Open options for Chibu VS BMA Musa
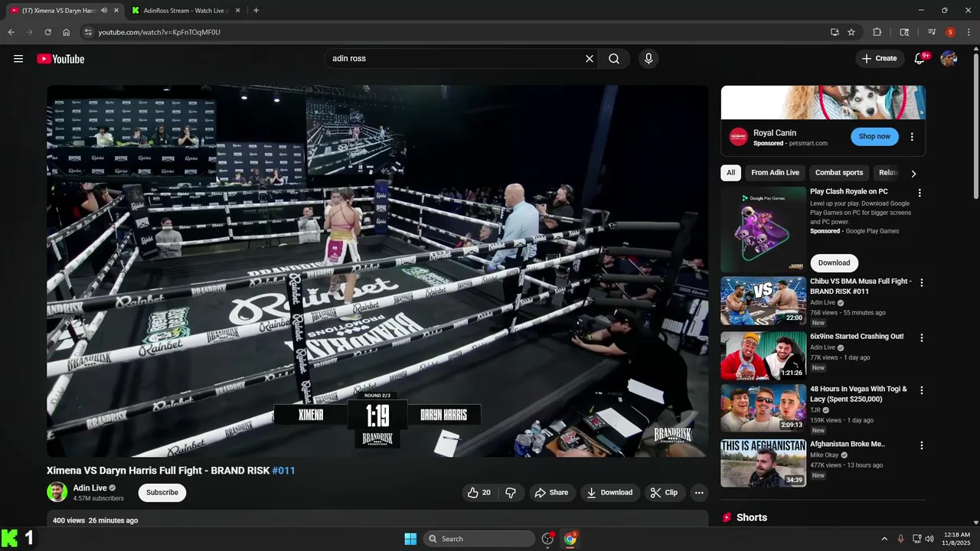The height and width of the screenshot is (551, 980). coord(921,282)
